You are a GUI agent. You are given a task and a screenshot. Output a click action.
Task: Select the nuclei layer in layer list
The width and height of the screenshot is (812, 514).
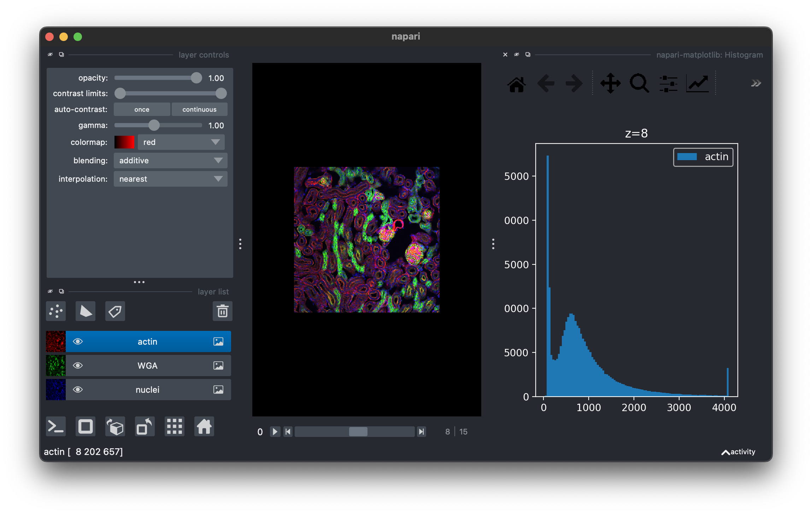click(148, 390)
